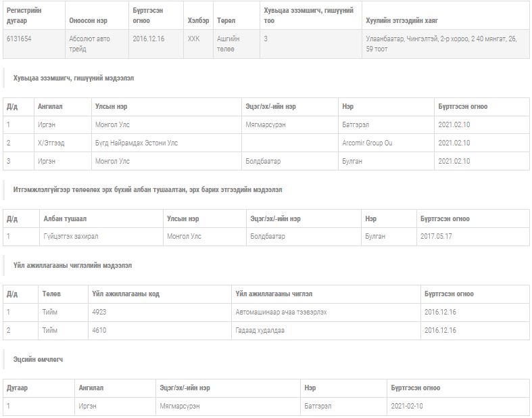The height and width of the screenshot is (418, 532).
Task: Click the Гадаад худалдаа activity
Action: [x=260, y=331]
